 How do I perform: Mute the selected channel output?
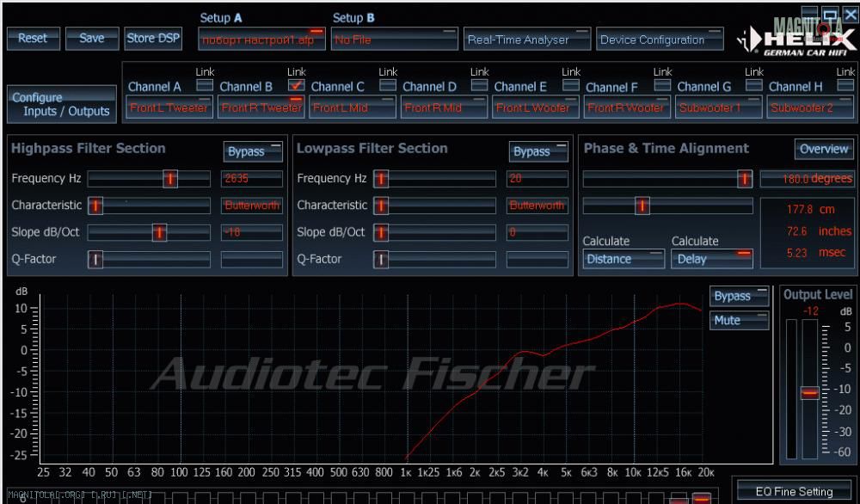pos(739,320)
